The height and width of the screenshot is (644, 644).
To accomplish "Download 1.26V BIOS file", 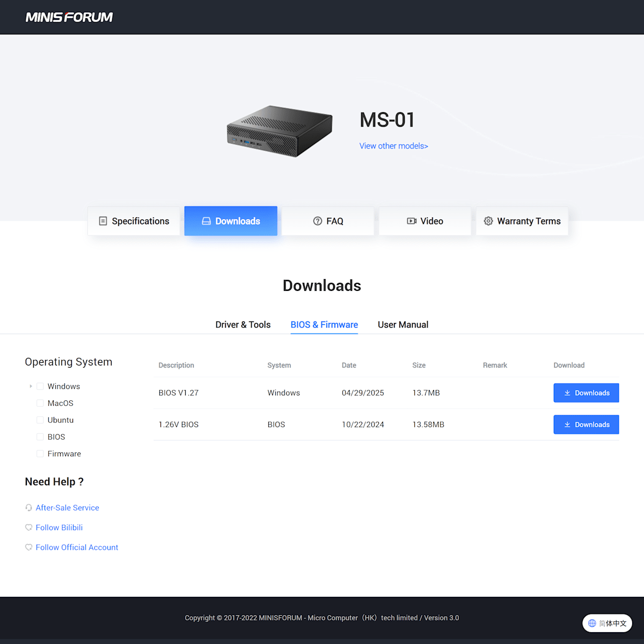I will tap(586, 425).
